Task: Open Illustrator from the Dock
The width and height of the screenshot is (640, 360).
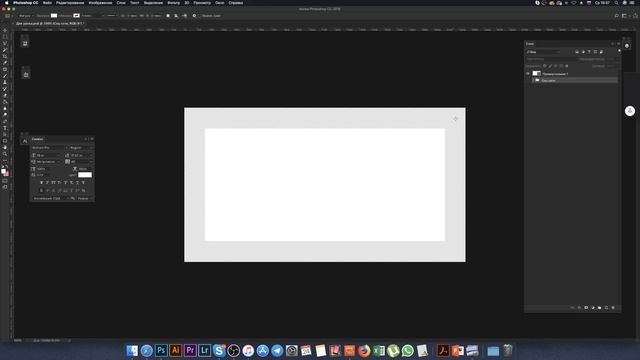Action: click(x=176, y=350)
